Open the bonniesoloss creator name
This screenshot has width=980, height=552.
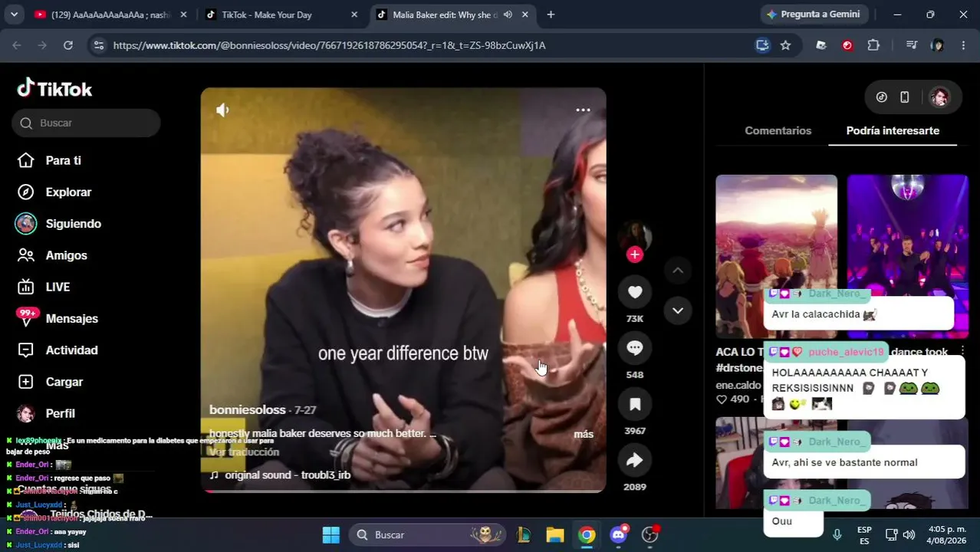[x=247, y=410]
